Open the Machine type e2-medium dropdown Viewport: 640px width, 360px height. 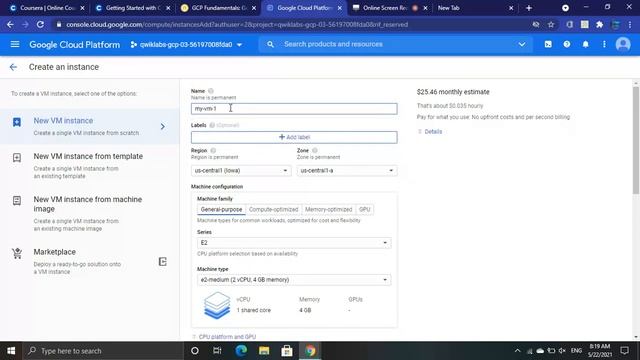click(x=294, y=280)
